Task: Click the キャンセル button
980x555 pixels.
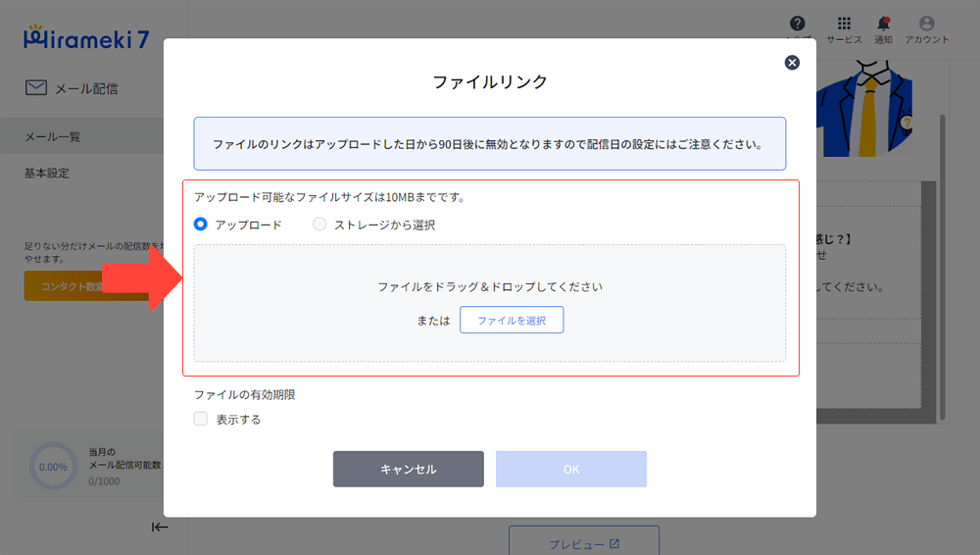Action: pos(408,469)
